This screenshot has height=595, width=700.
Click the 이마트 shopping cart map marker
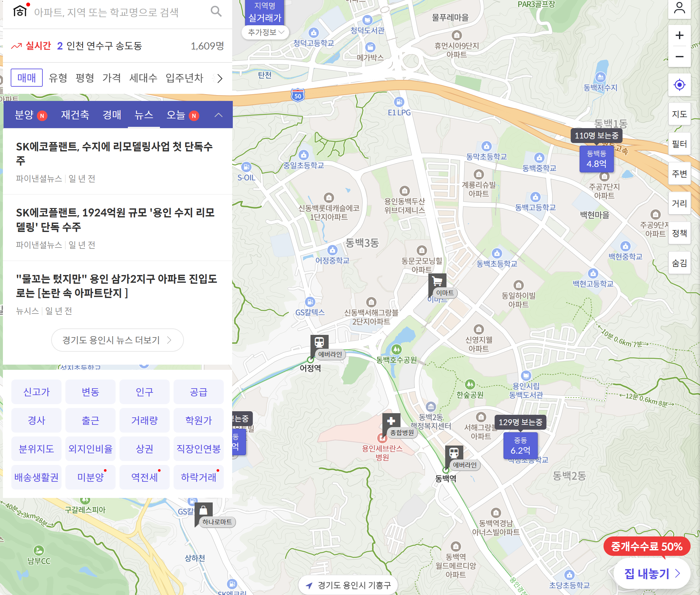pyautogui.click(x=437, y=281)
